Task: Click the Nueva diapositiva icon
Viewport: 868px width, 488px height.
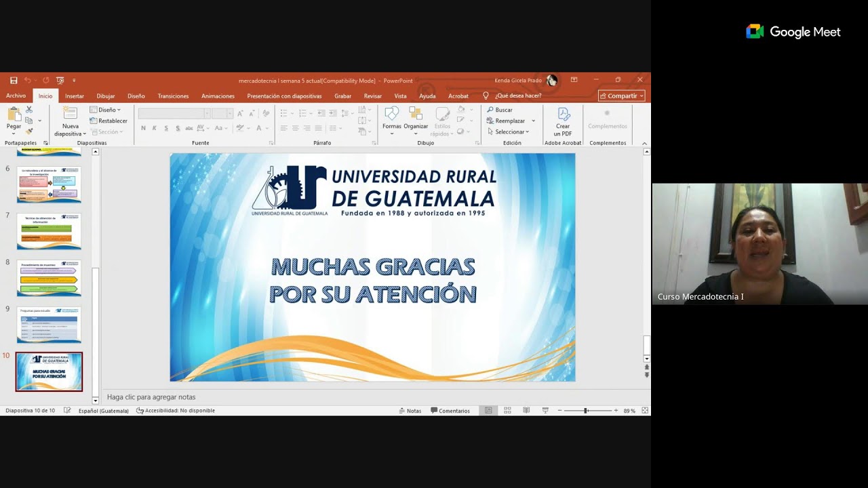Action: [x=70, y=113]
